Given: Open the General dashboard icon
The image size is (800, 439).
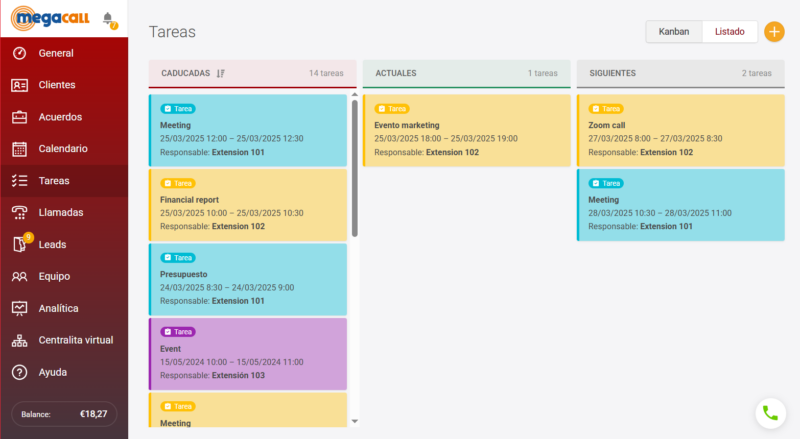Looking at the screenshot, I should pos(19,53).
